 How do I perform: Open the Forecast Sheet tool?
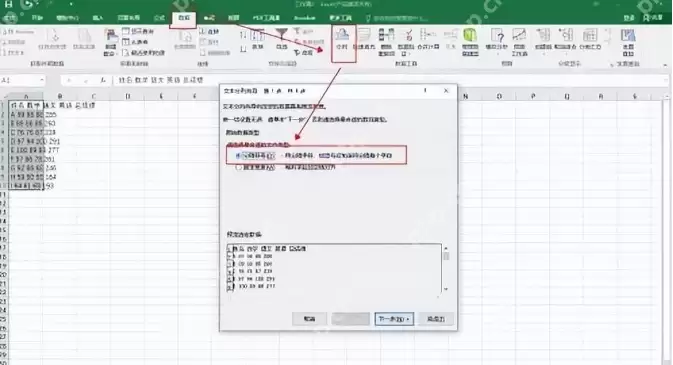coord(519,41)
